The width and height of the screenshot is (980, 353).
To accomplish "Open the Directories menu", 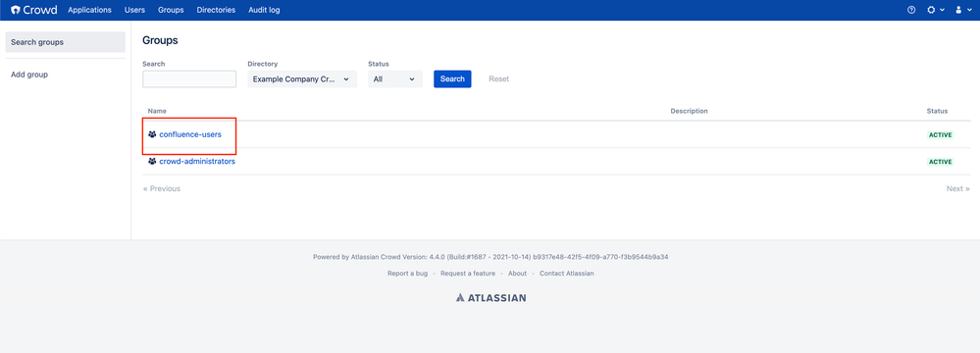I will 216,10.
